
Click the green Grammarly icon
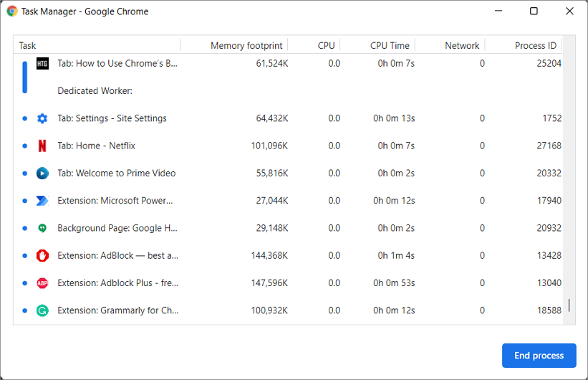(x=42, y=310)
